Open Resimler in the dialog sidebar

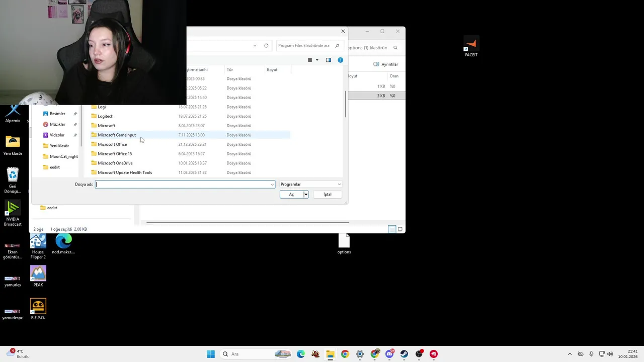57,114
